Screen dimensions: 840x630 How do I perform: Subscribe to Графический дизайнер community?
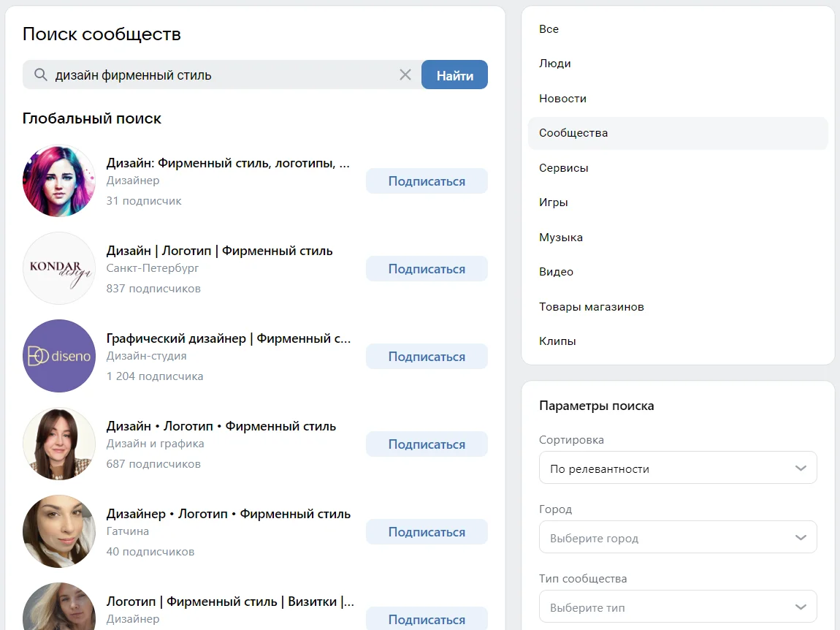click(427, 357)
